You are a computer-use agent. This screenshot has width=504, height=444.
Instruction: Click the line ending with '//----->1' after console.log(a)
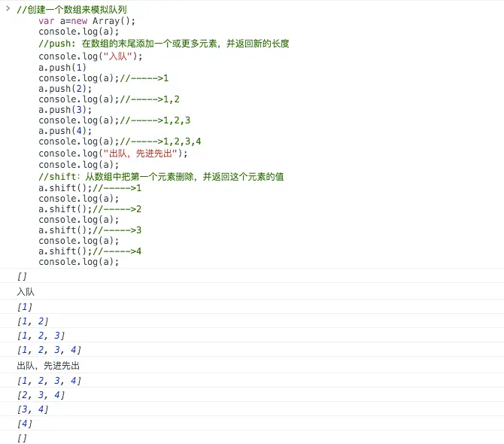tap(104, 78)
